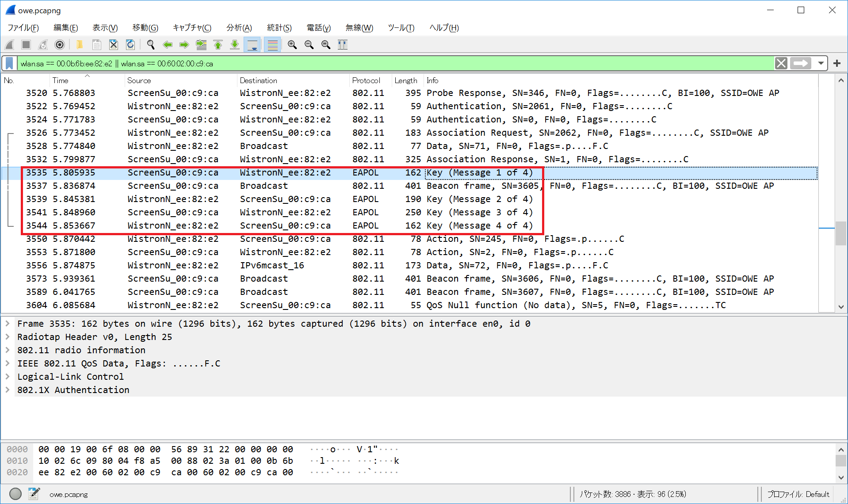Screen dimensions: 848x504
Task: Start capturing packets with shark fin icon
Action: (x=10, y=45)
